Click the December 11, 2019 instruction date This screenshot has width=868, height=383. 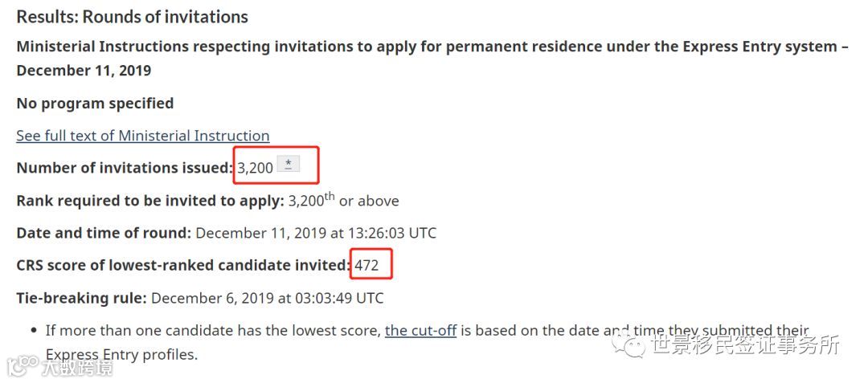click(x=84, y=71)
